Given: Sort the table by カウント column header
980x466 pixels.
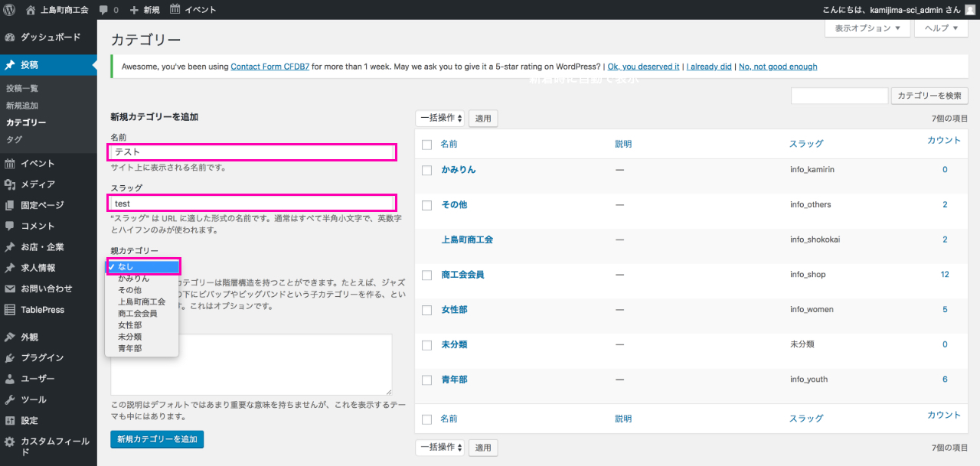Looking at the screenshot, I should (x=943, y=140).
